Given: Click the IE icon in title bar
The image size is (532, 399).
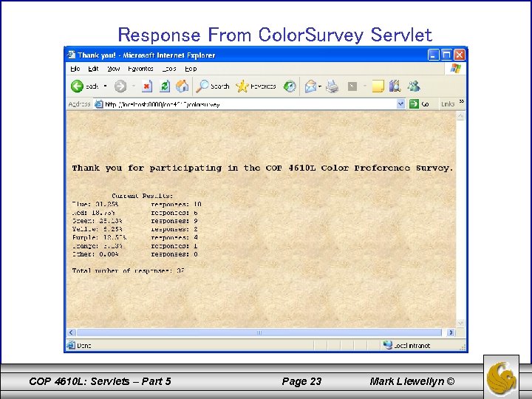Looking at the screenshot, I should click(x=71, y=55).
